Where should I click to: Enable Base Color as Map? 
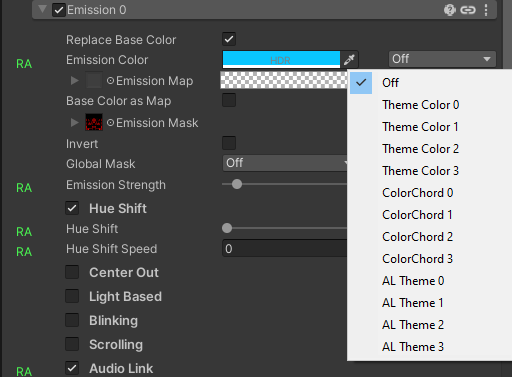[229, 100]
